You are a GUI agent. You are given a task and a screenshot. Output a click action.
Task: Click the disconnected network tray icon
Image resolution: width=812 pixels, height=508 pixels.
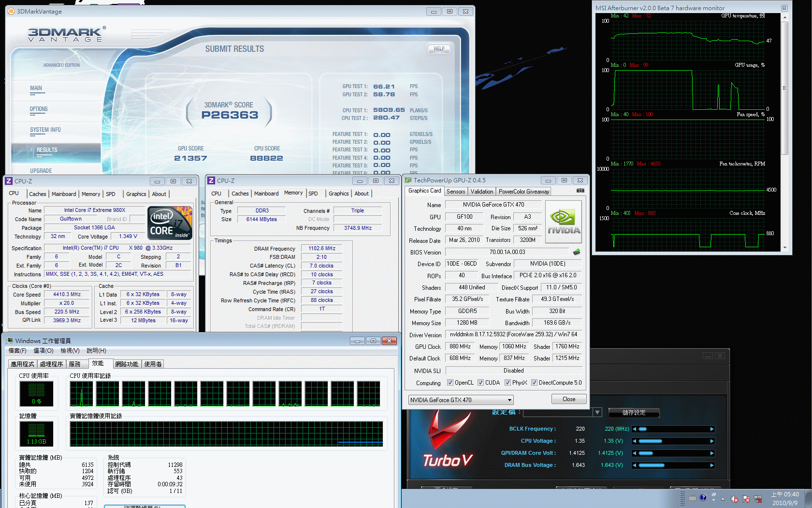pyautogui.click(x=758, y=499)
